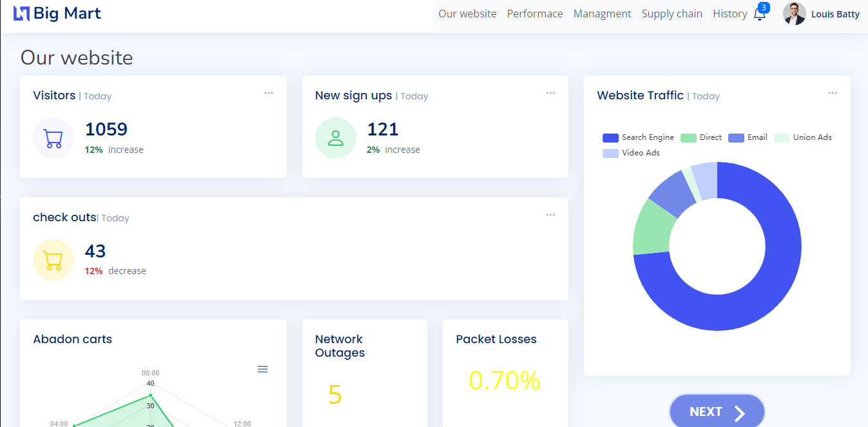This screenshot has width=868, height=427.
Task: Open the check outs card options ellipsis
Action: click(x=550, y=215)
